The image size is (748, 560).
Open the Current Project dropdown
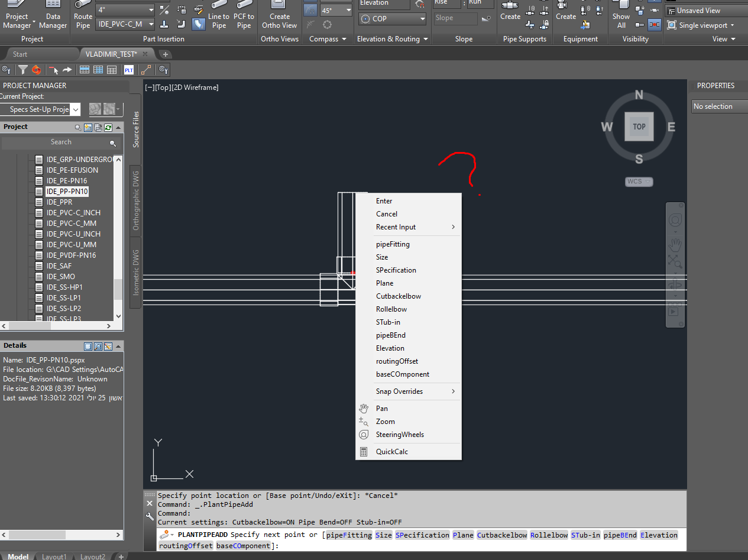[x=75, y=109]
